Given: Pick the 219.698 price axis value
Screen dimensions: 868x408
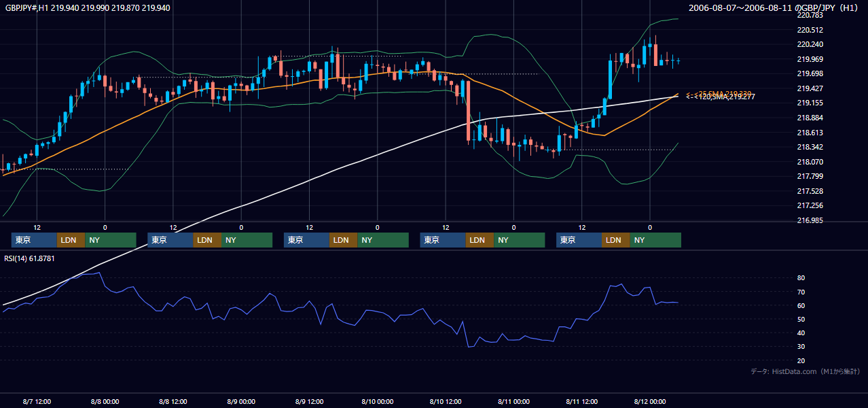Looking at the screenshot, I should 810,73.
